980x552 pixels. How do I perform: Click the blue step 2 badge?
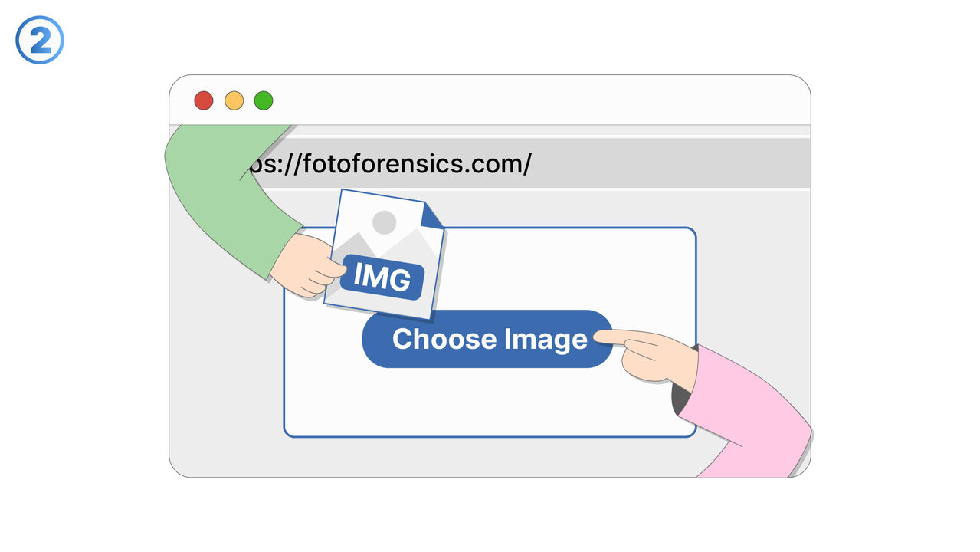pos(40,40)
